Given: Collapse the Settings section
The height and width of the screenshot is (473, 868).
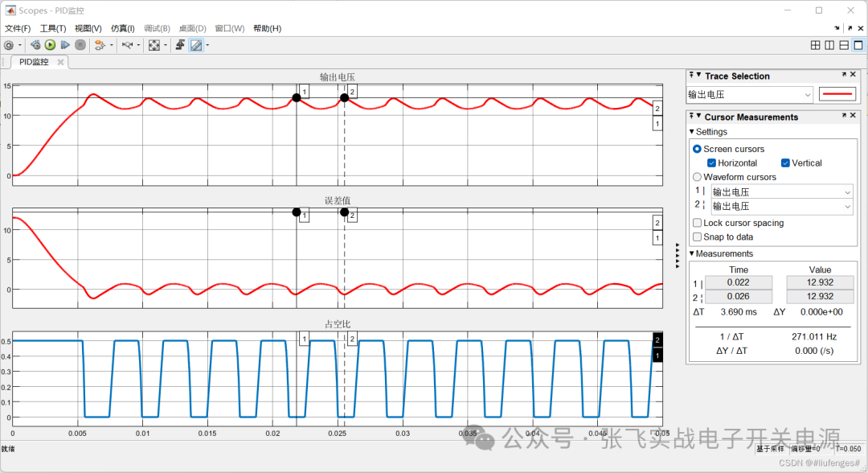Looking at the screenshot, I should (692, 132).
